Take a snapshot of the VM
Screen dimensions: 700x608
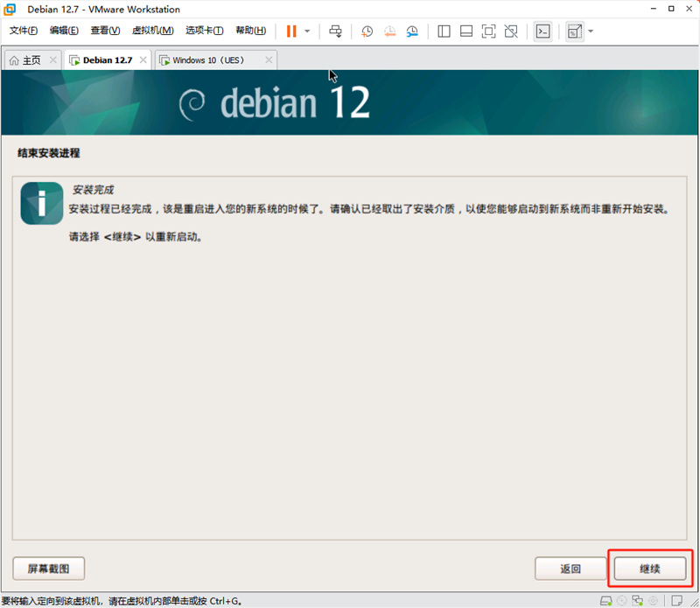[x=367, y=31]
